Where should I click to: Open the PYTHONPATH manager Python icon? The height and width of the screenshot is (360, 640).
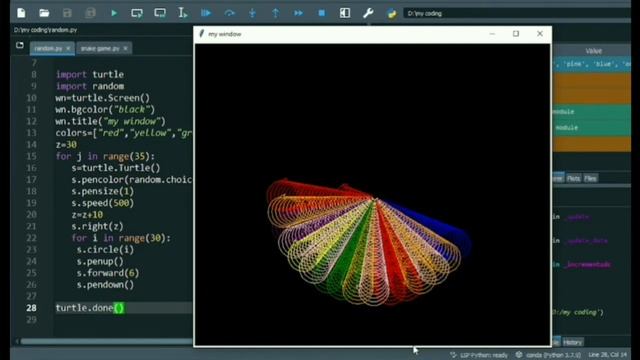(391, 13)
